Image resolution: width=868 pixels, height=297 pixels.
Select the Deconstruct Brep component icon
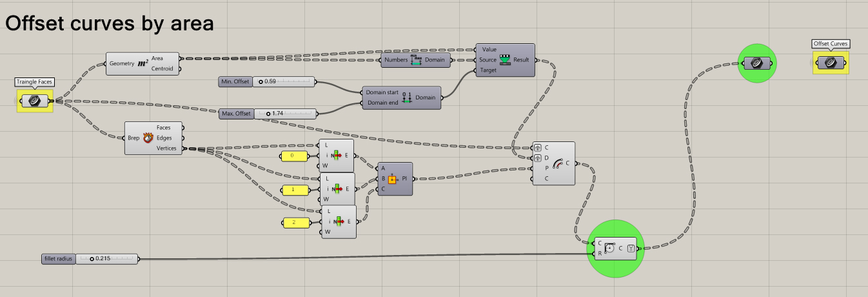(148, 138)
